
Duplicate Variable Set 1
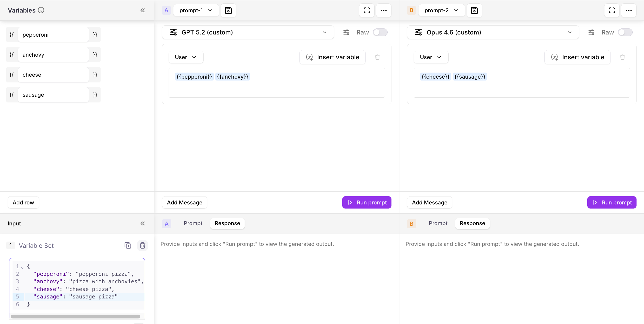coord(128,246)
